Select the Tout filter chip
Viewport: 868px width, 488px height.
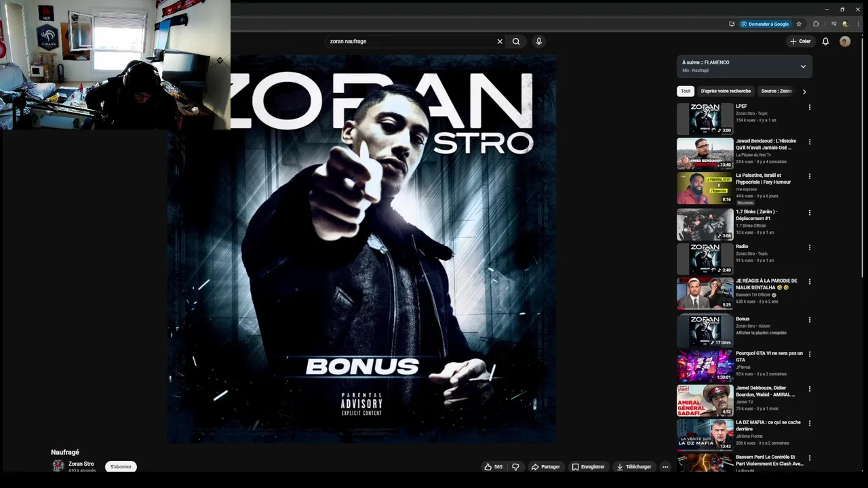[x=686, y=91]
